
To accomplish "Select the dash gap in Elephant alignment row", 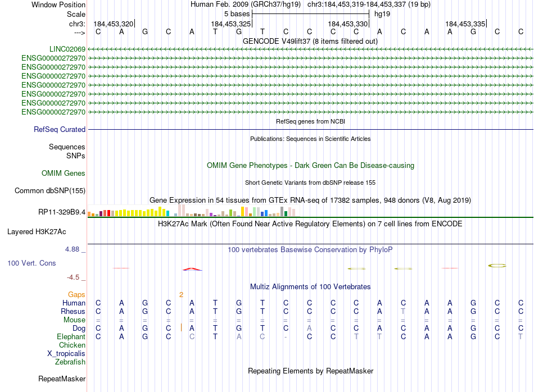I will click(286, 337).
